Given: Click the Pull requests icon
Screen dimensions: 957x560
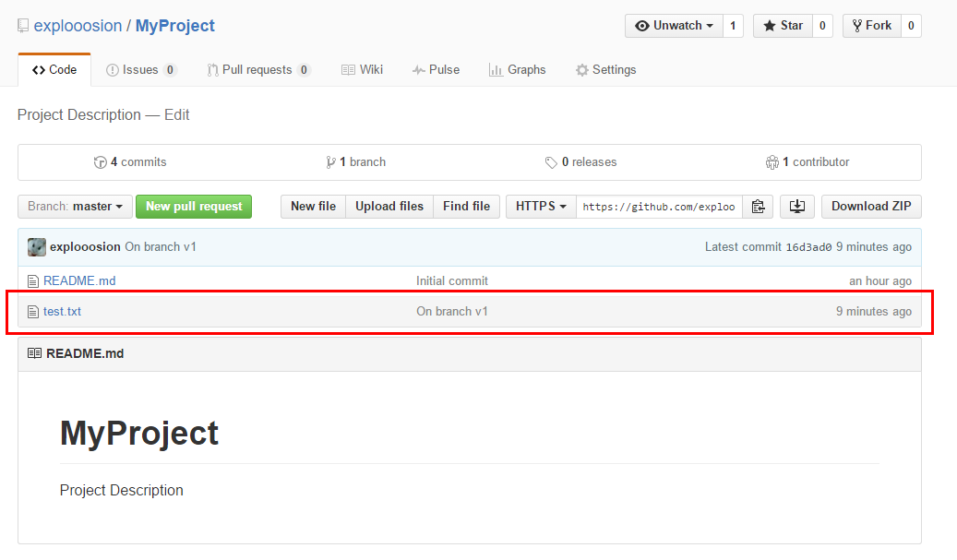Looking at the screenshot, I should tap(212, 70).
